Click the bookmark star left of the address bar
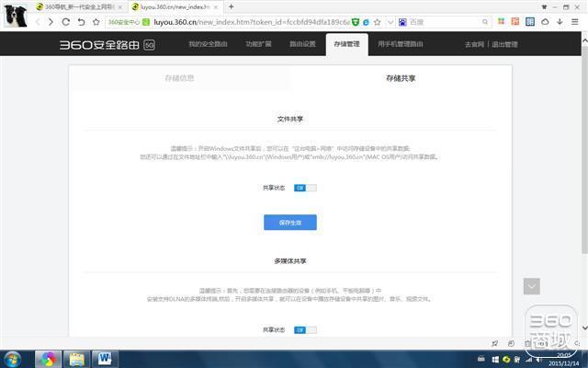The width and height of the screenshot is (588, 368). coord(96,22)
